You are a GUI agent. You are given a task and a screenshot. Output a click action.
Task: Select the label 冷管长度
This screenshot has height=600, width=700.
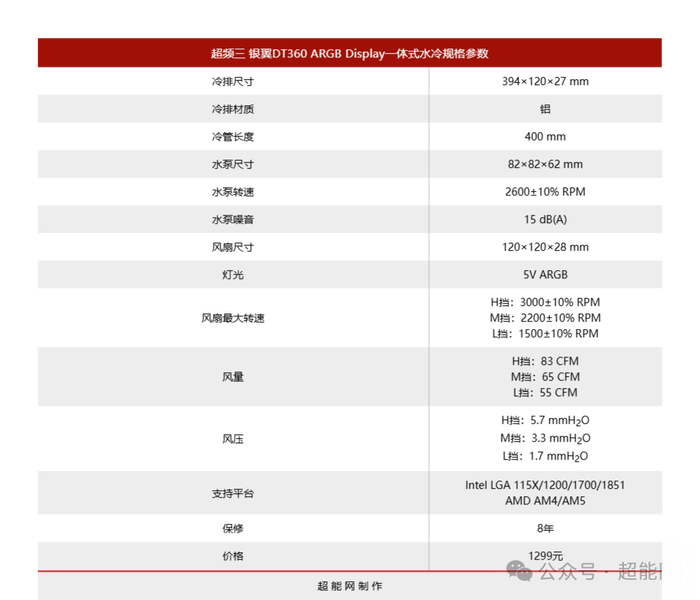pos(233,137)
